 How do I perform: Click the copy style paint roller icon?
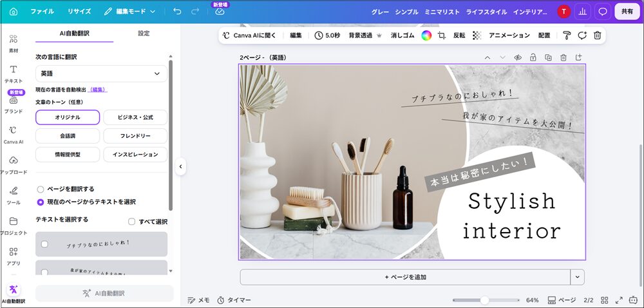pyautogui.click(x=567, y=35)
